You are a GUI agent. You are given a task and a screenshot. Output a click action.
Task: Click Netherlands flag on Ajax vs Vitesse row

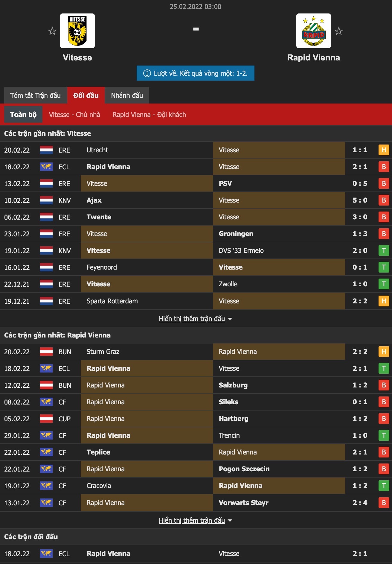46,200
